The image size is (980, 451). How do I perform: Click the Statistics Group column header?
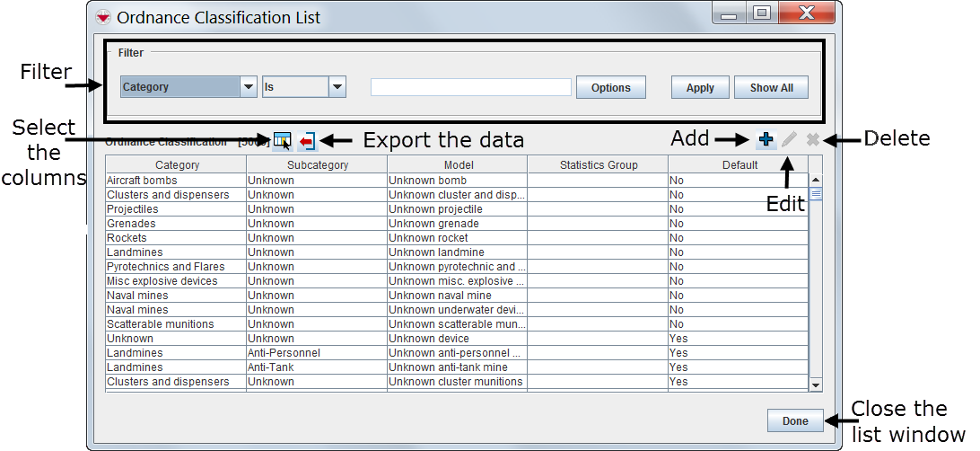click(x=598, y=165)
